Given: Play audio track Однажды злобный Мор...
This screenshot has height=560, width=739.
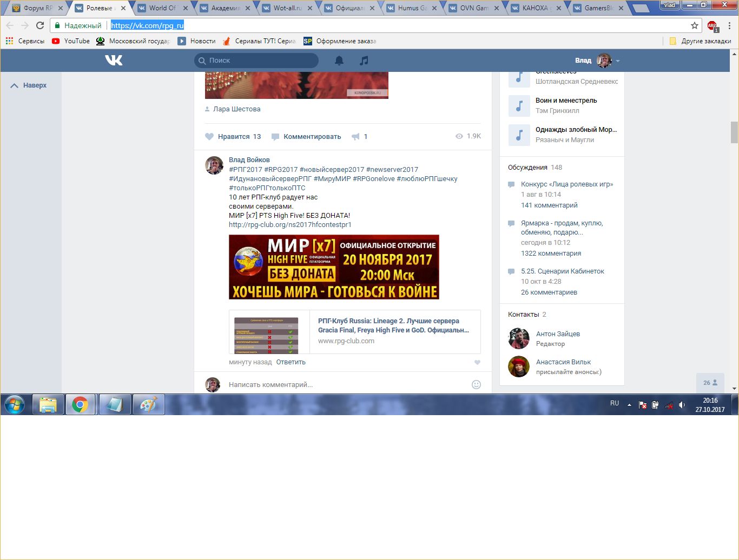Looking at the screenshot, I should pos(519,135).
